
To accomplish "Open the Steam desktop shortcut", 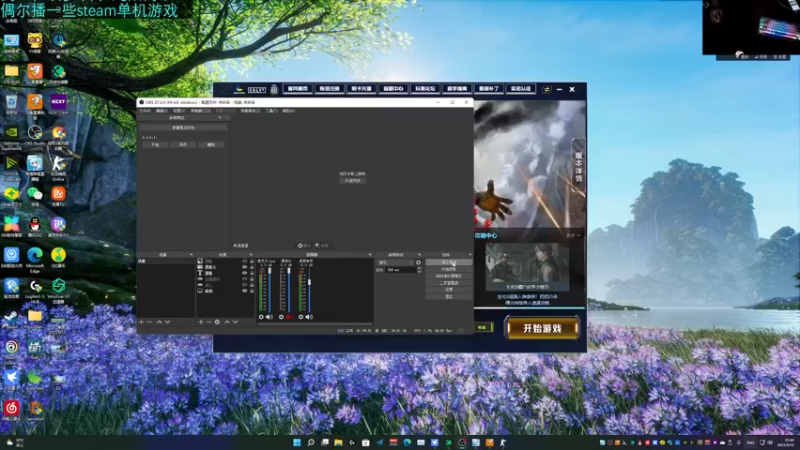I will coord(11,319).
